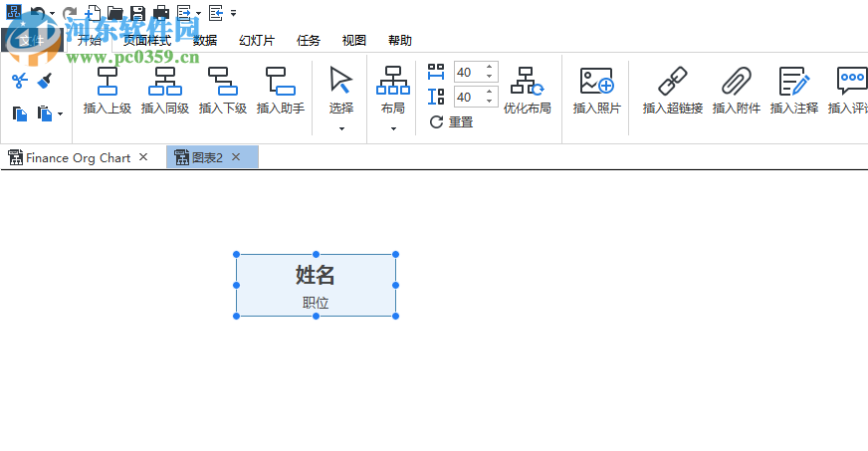Click the horizontal spacing icon
Screen dimensions: 868x451
436,72
